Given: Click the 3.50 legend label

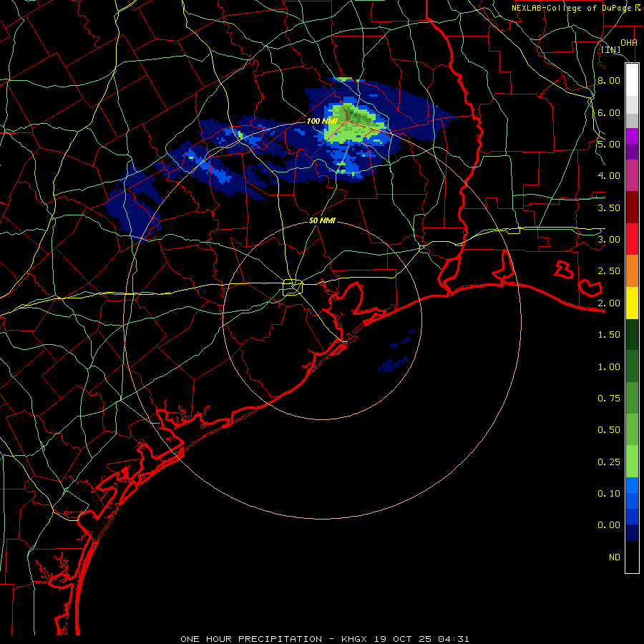Looking at the screenshot, I should tap(609, 208).
